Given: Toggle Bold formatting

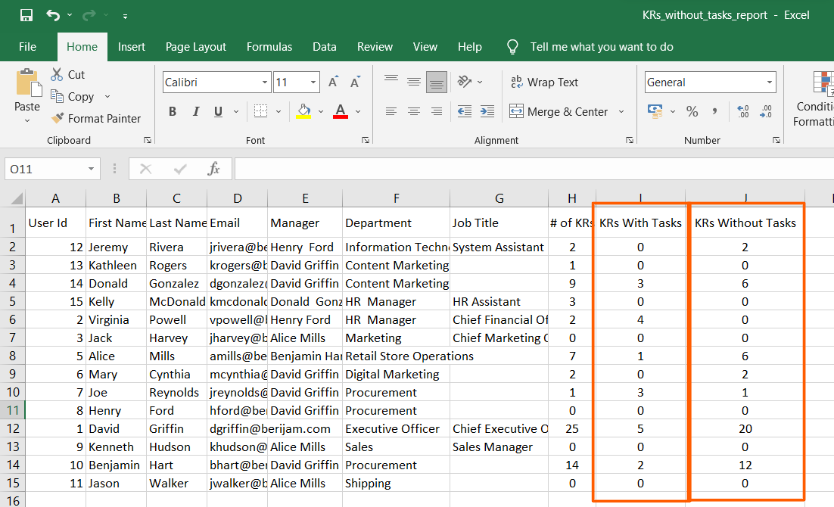Looking at the screenshot, I should (x=173, y=112).
